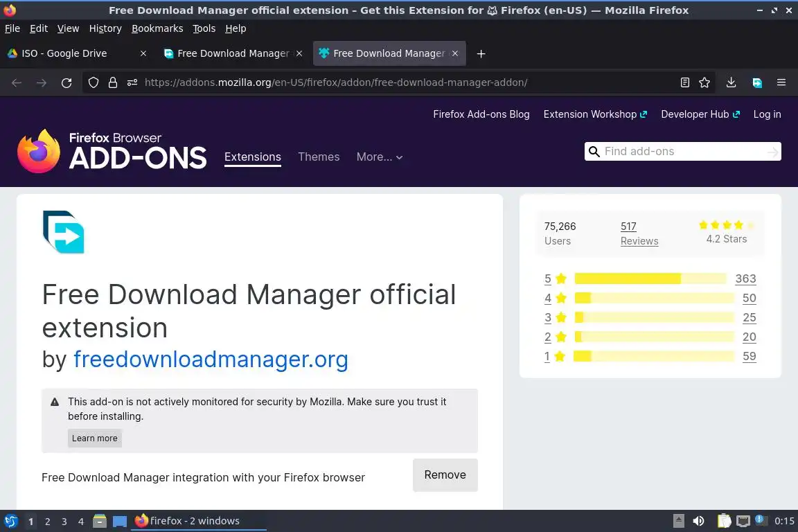Click the show desktop taskbar icon
Viewport: 798px width, 532px height.
point(120,522)
